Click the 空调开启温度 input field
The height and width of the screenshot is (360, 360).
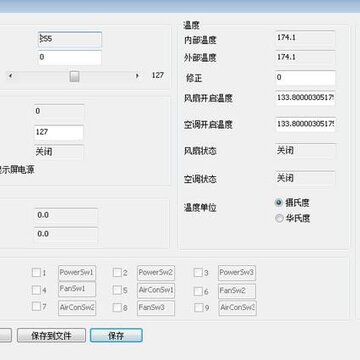[x=305, y=124]
